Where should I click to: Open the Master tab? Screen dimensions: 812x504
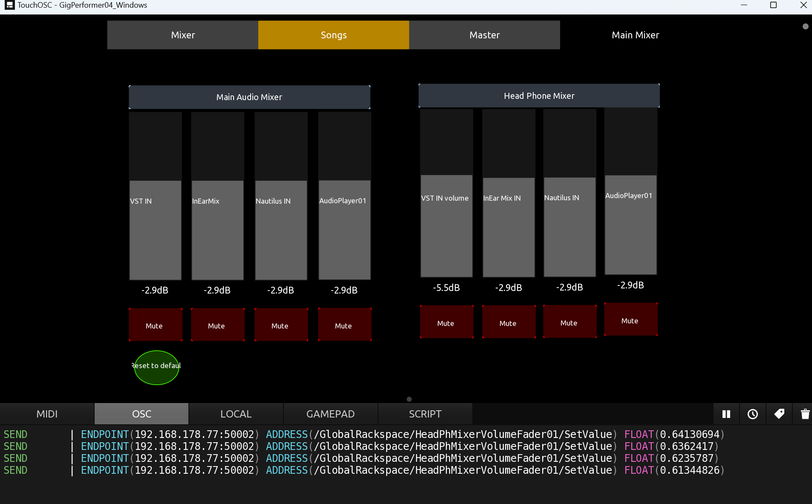tap(485, 35)
